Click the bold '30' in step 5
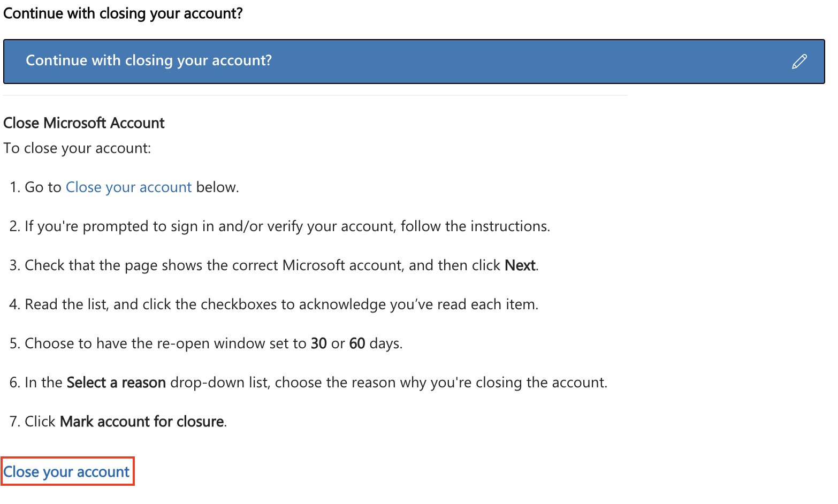838x504 pixels. coord(319,343)
